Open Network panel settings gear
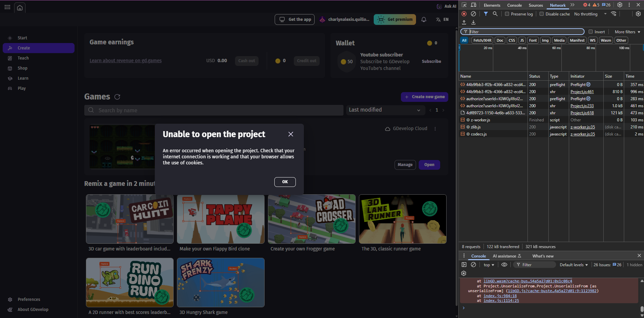This screenshot has height=318, width=644. (638, 14)
